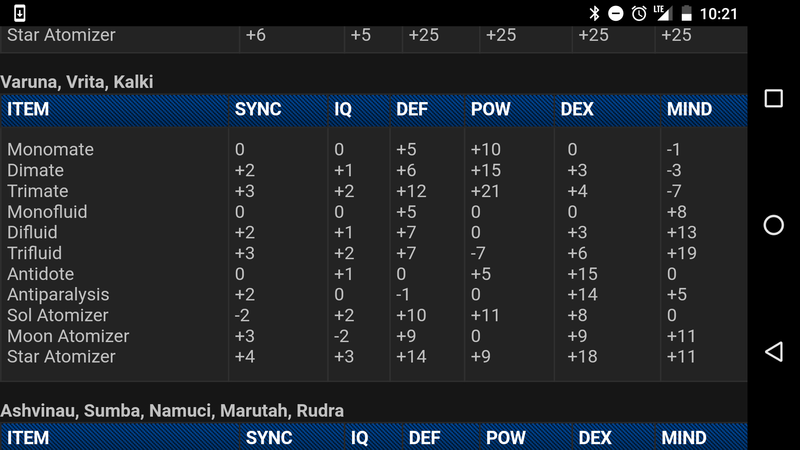Tap the SYNC column header under Varuna table

(258, 109)
